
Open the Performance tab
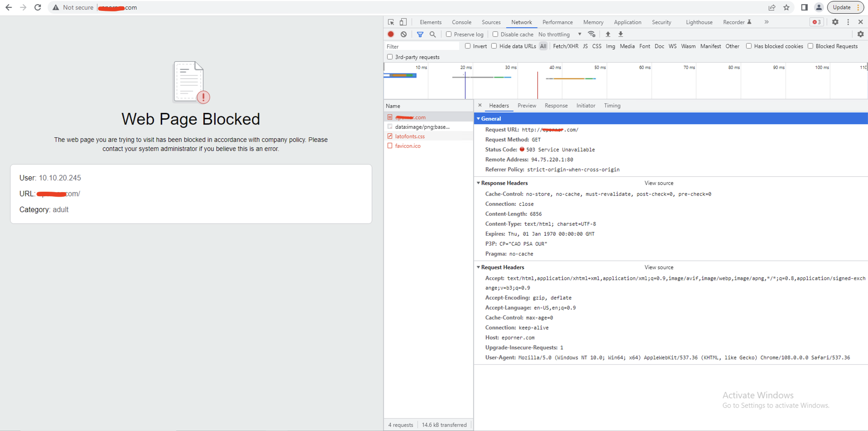click(557, 22)
